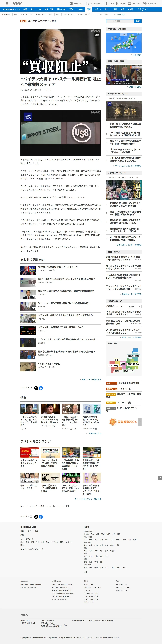Select 社会 navigation tab
Viewport: 162px width, 644px height.
(x=39, y=9)
